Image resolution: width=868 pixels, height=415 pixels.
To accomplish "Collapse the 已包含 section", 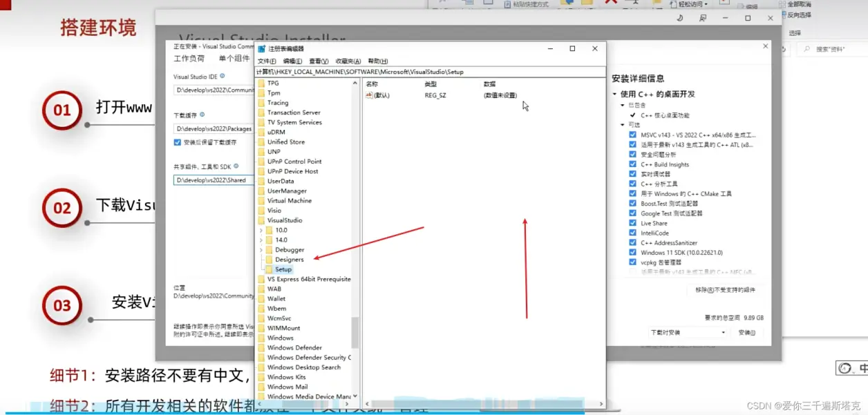I will pyautogui.click(x=622, y=105).
